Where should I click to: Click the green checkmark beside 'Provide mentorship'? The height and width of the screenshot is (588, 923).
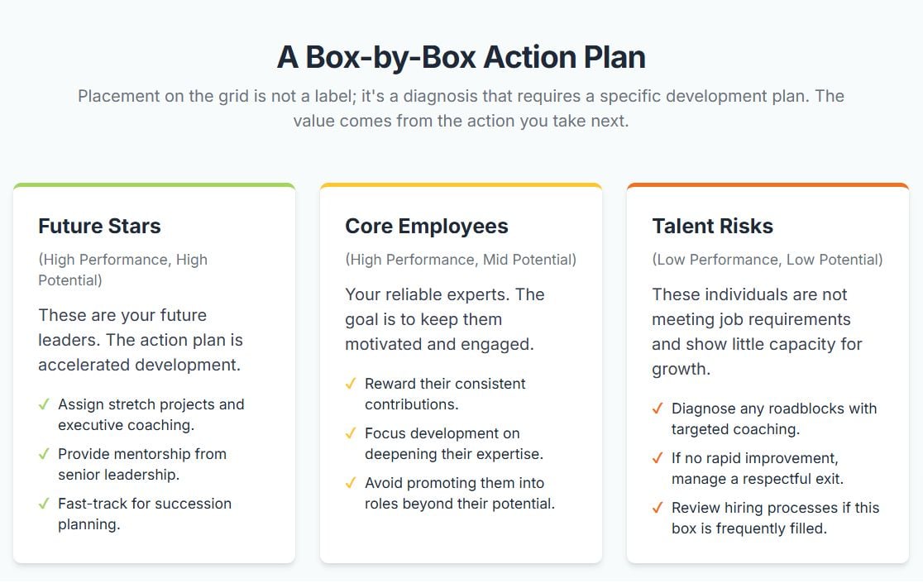tap(44, 454)
